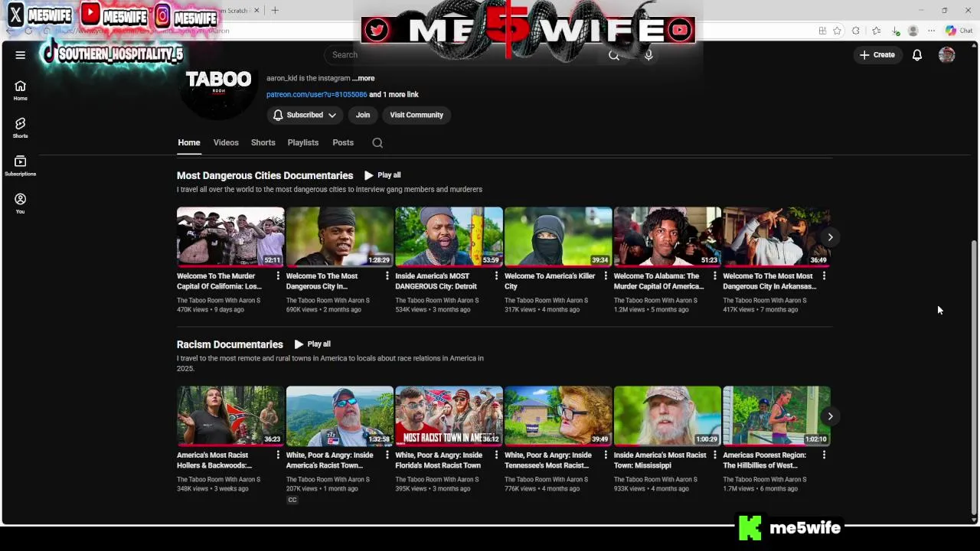Open options for Most Dangerous City In Arkansas video
The height and width of the screenshot is (551, 980).
824,276
